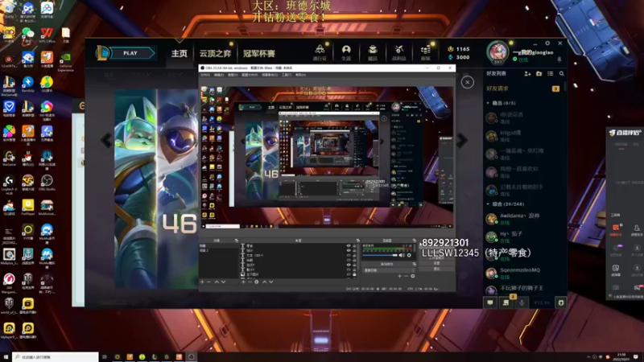The image size is (644, 362).
Task: Click the add friend icon in friends list
Action: point(527,74)
